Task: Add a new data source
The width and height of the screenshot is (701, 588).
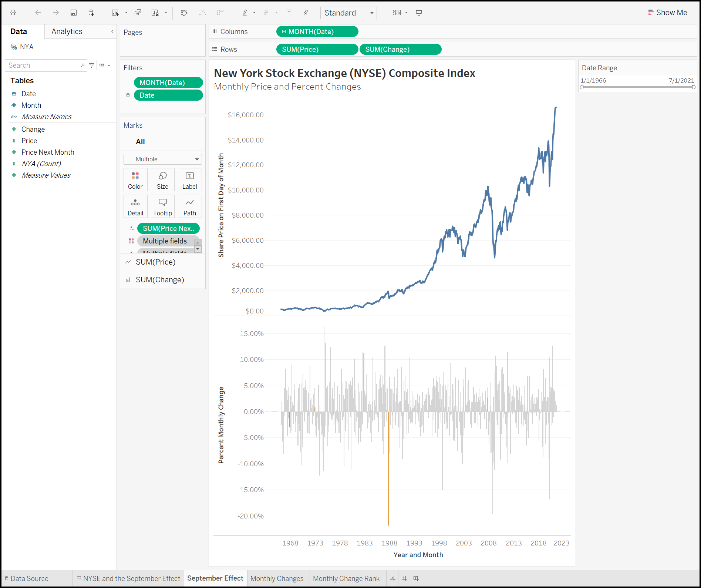Action: pos(91,13)
